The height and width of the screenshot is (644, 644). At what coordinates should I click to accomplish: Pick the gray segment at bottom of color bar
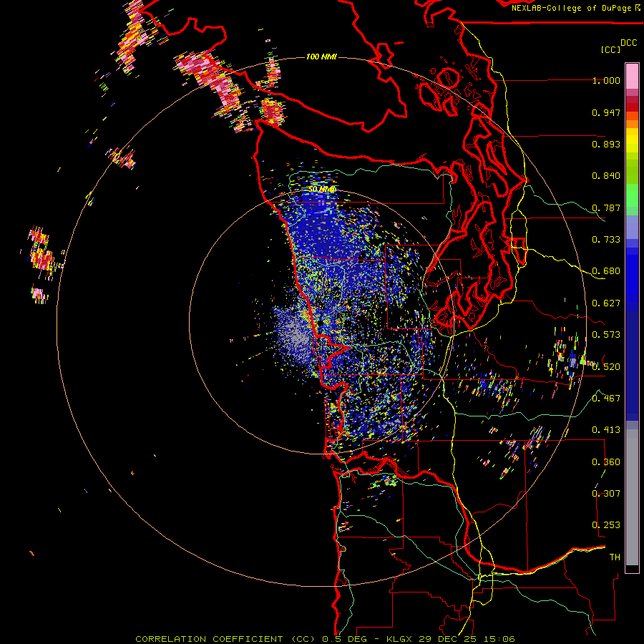[x=632, y=497]
